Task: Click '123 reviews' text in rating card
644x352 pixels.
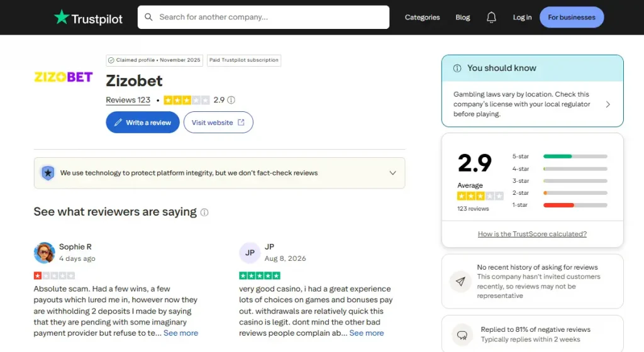Action: click(473, 209)
